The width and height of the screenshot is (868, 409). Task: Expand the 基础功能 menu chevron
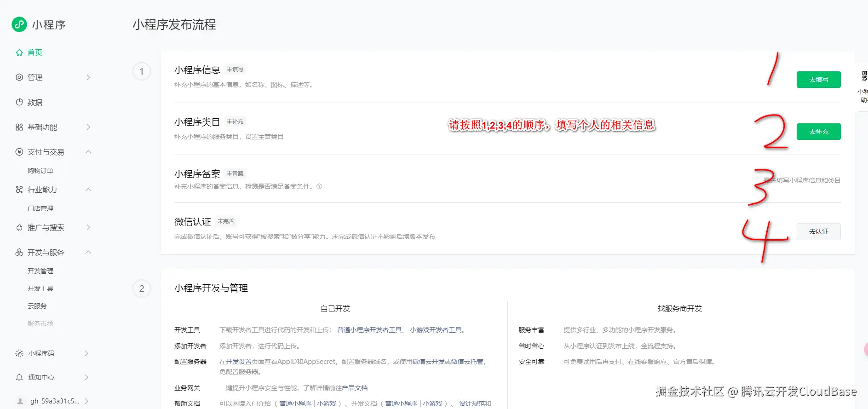tap(88, 127)
